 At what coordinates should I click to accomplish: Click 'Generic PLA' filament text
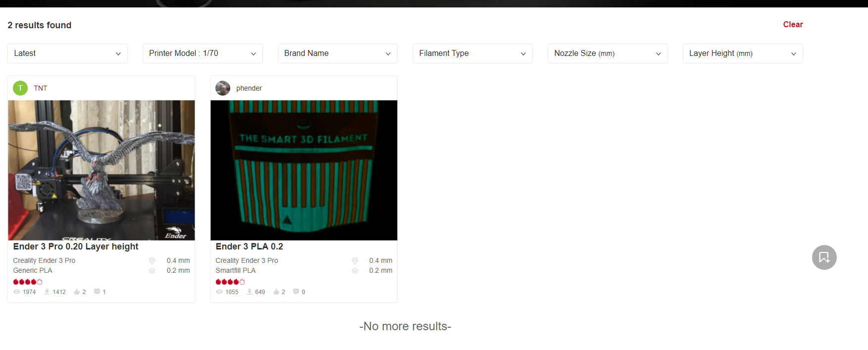[33, 270]
